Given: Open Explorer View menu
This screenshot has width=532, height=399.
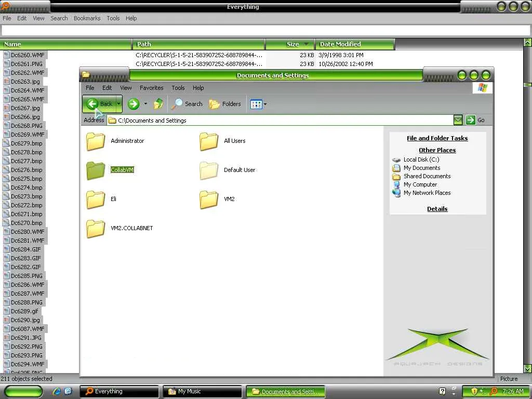Looking at the screenshot, I should point(126,88).
